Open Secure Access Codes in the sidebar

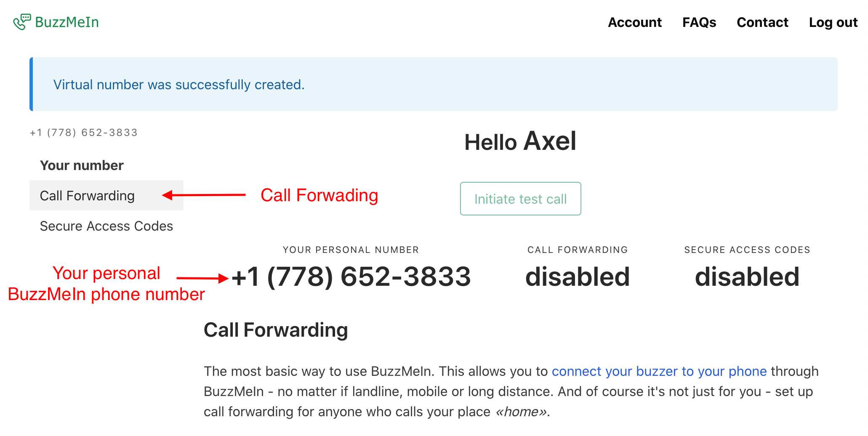[x=107, y=226]
